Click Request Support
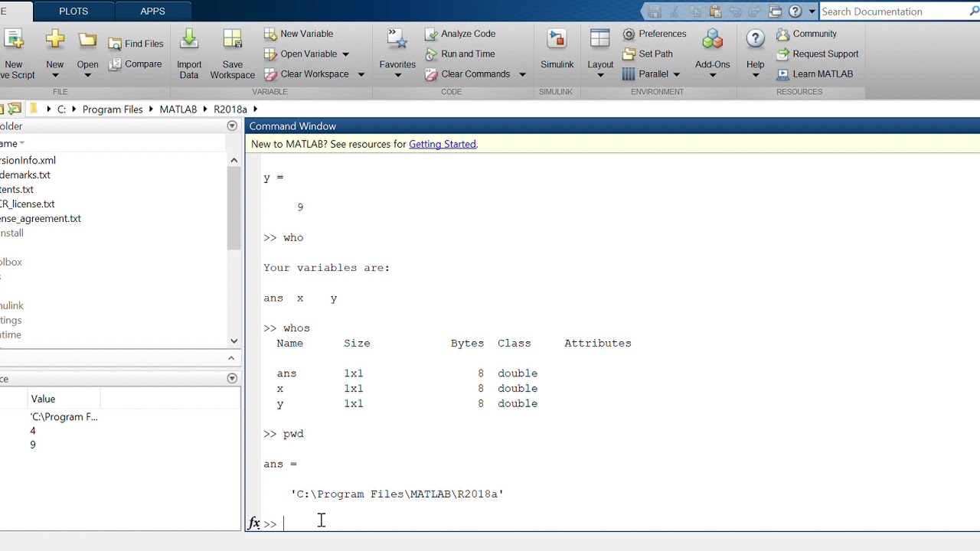Viewport: 980px width, 551px height. [x=817, y=54]
